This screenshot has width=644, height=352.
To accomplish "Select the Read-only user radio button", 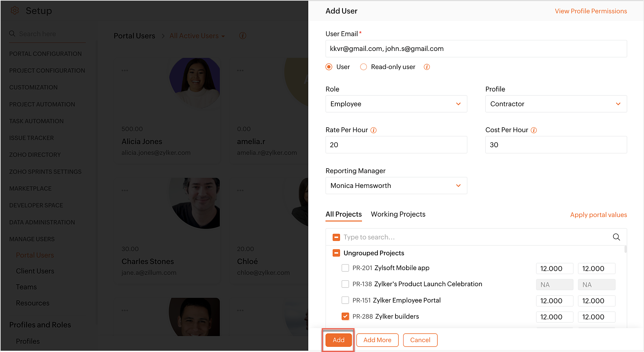I will tap(364, 67).
